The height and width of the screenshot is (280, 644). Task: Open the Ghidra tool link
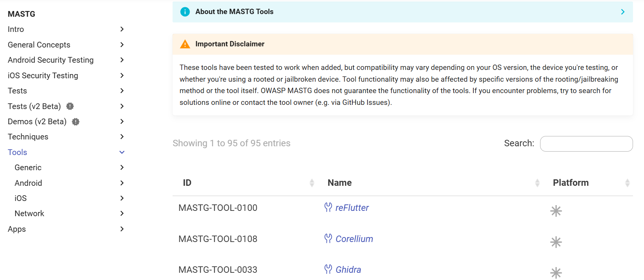coord(348,269)
